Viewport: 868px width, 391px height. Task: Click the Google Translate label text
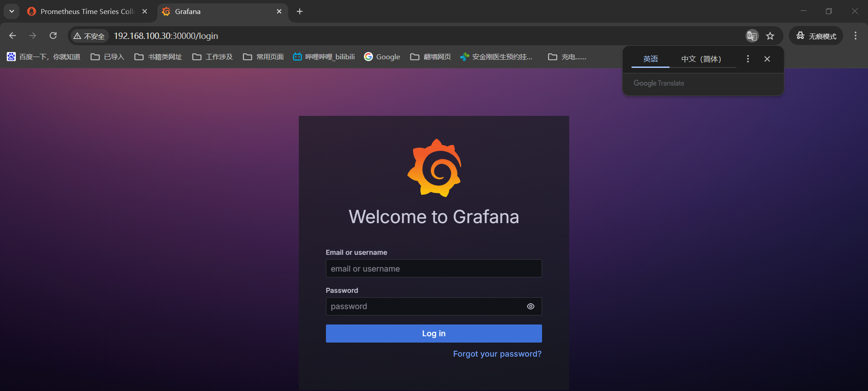coord(659,83)
